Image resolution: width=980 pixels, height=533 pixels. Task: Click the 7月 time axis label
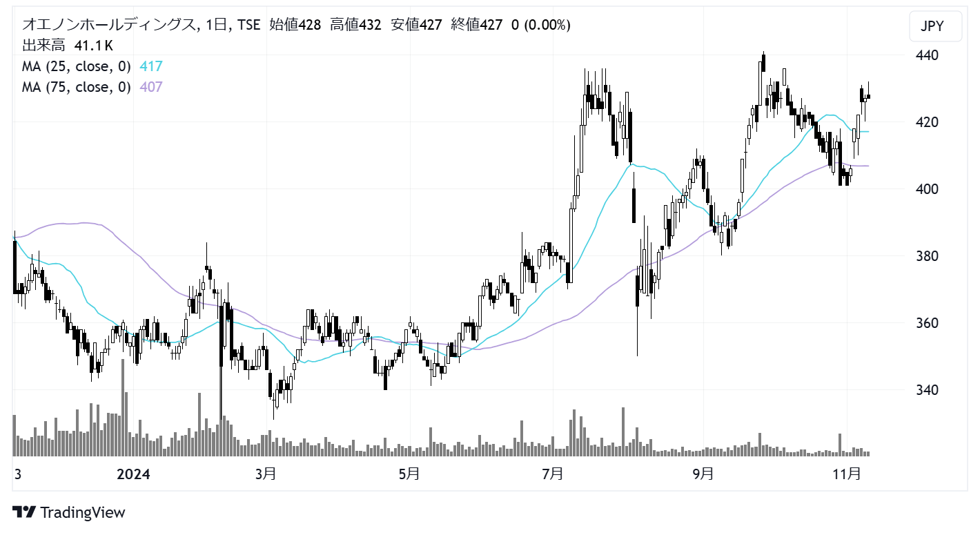(x=553, y=474)
